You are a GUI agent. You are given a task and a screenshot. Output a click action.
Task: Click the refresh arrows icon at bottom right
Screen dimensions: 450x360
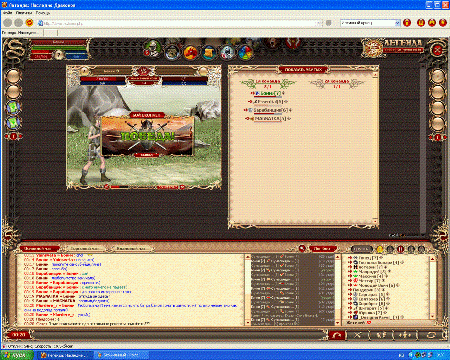pos(431,335)
